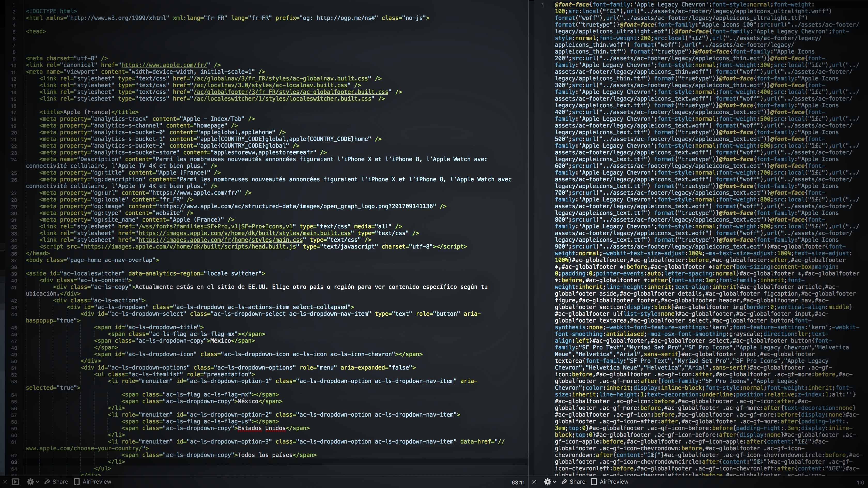This screenshot has width=868, height=488.
Task: Click the preview play icon in left pane
Action: pos(16,482)
